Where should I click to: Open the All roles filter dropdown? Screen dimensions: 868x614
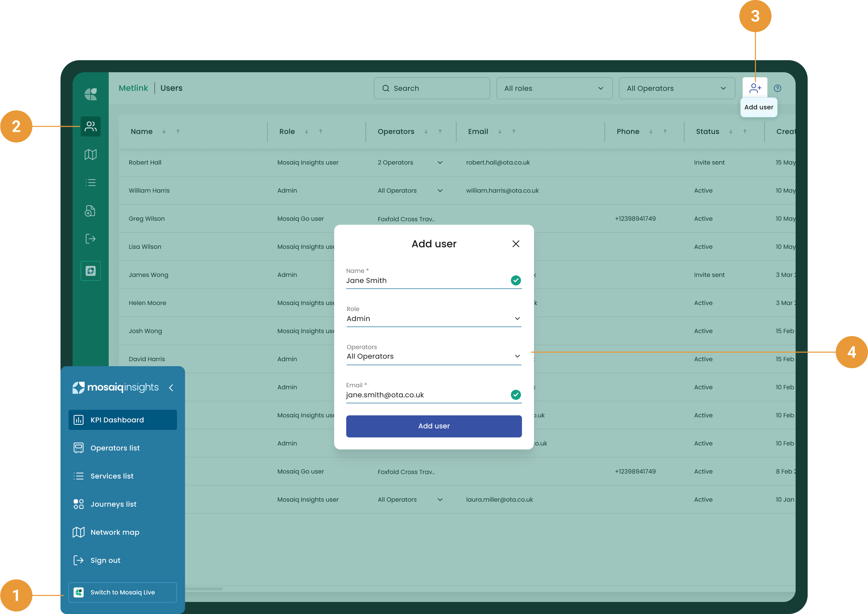554,88
